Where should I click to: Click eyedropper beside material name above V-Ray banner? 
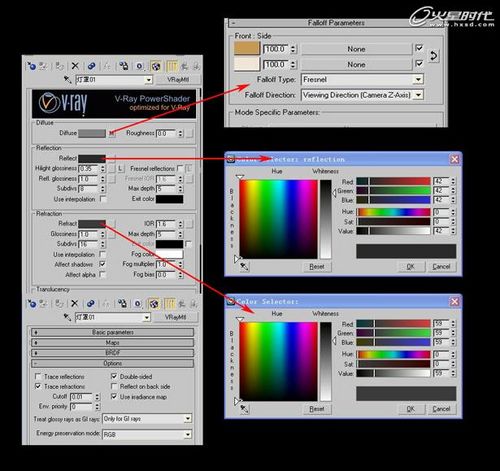click(x=67, y=79)
